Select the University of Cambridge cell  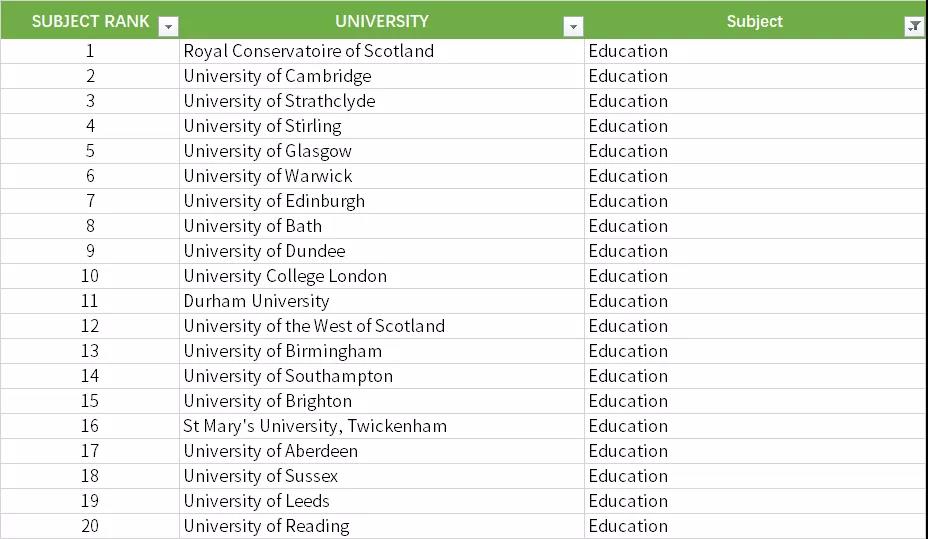coord(277,76)
